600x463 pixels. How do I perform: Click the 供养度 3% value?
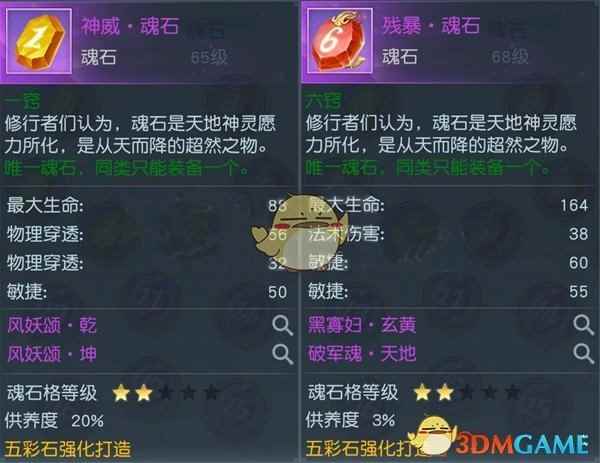click(x=384, y=421)
